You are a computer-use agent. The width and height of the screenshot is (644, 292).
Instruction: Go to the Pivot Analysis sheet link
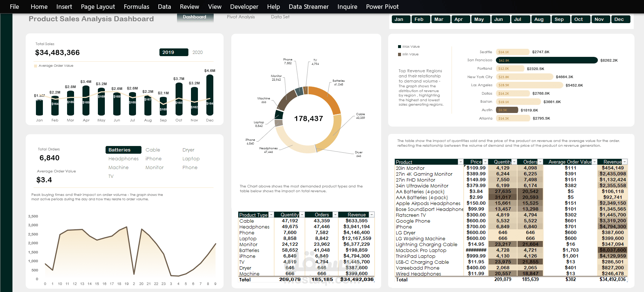[241, 17]
